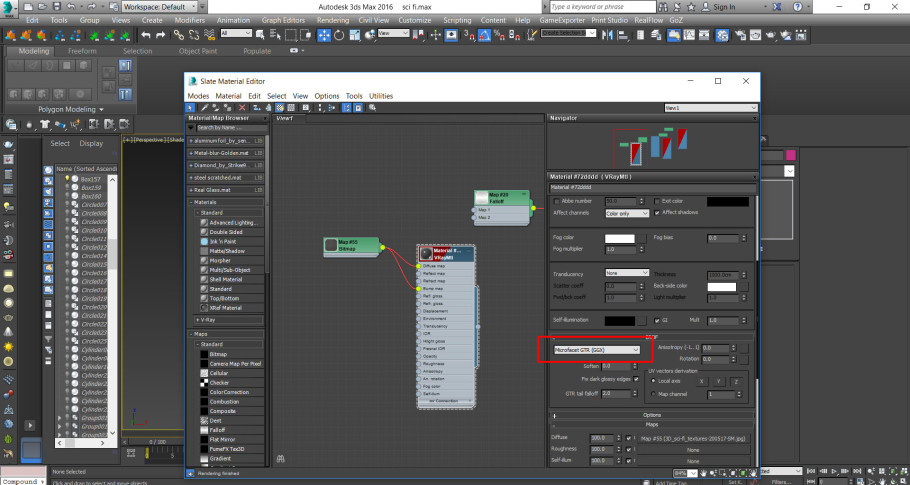The height and width of the screenshot is (485, 910).
Task: Click the favorites star icon in title bar
Action: [x=691, y=7]
